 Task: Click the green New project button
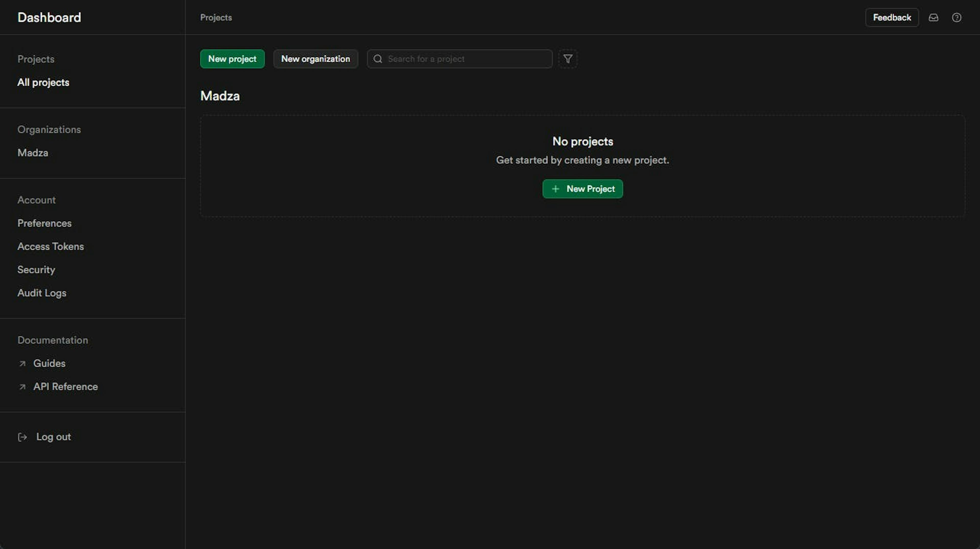[x=232, y=59]
